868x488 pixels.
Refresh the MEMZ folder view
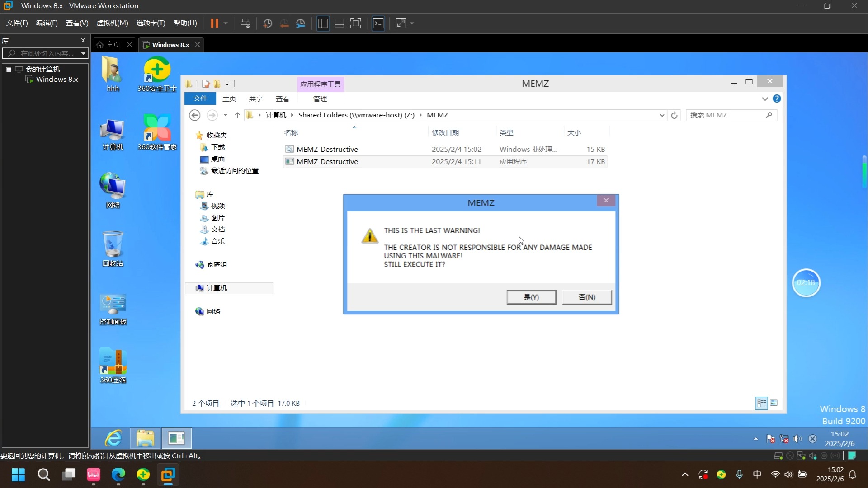click(x=674, y=115)
